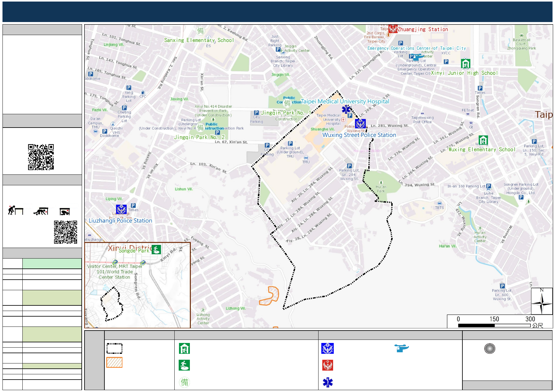Click the Times parking icon near Liuzhangli Police Station

point(133,205)
